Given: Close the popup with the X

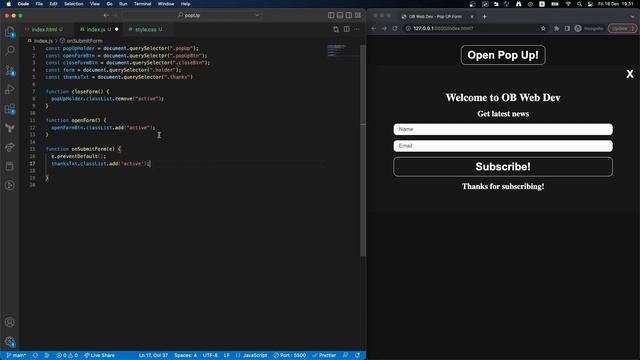Looking at the screenshot, I should [630, 74].
